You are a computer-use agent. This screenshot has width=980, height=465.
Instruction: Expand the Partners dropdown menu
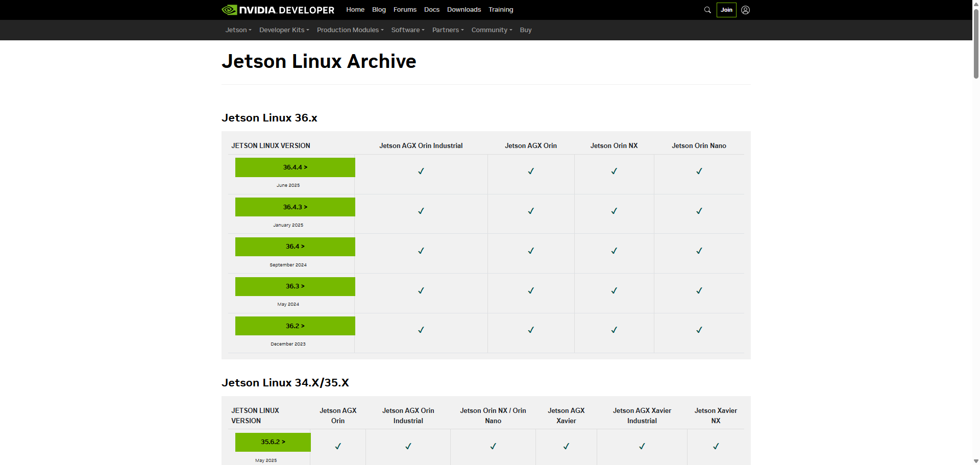[448, 30]
